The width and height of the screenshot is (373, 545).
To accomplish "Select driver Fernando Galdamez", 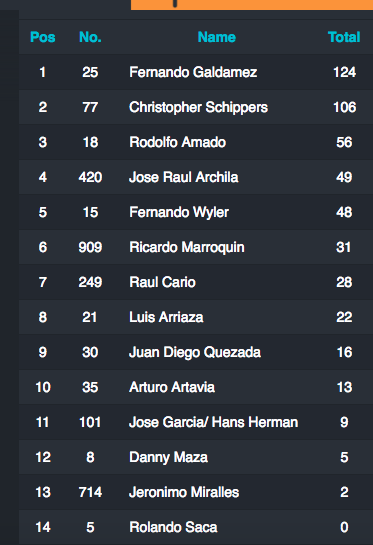I will point(193,72).
